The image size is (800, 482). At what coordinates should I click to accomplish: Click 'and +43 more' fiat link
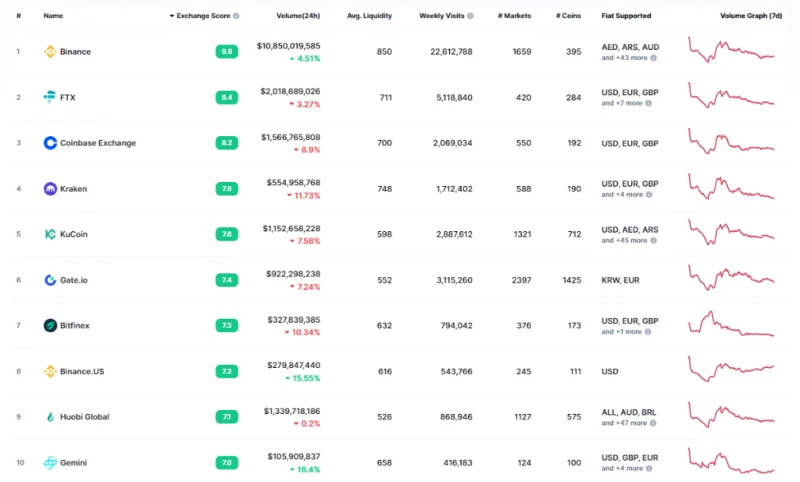tap(624, 58)
